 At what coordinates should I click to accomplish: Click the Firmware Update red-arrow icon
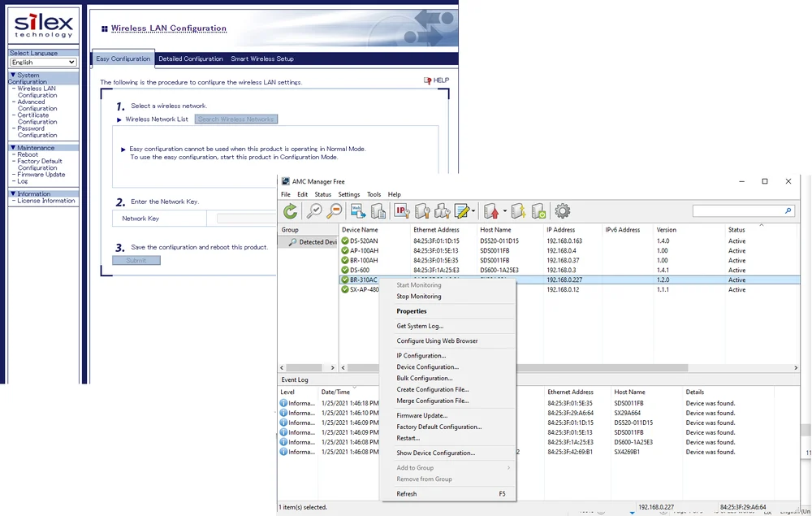click(491, 211)
